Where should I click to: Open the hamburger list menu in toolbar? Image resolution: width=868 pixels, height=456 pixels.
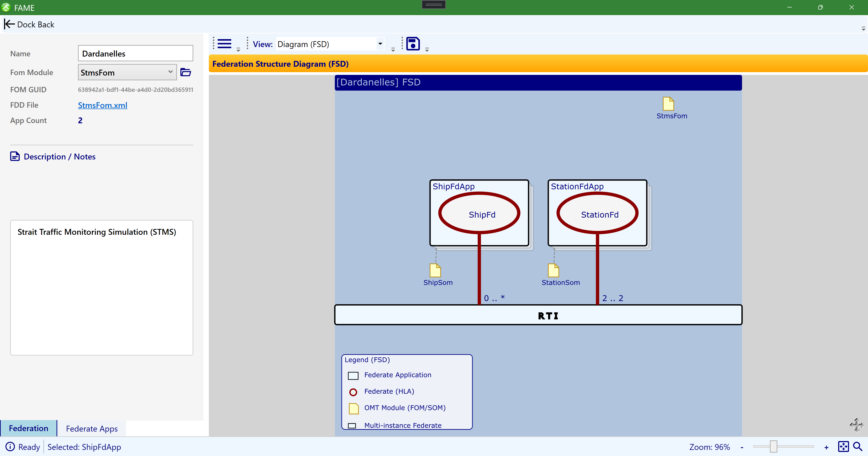224,44
